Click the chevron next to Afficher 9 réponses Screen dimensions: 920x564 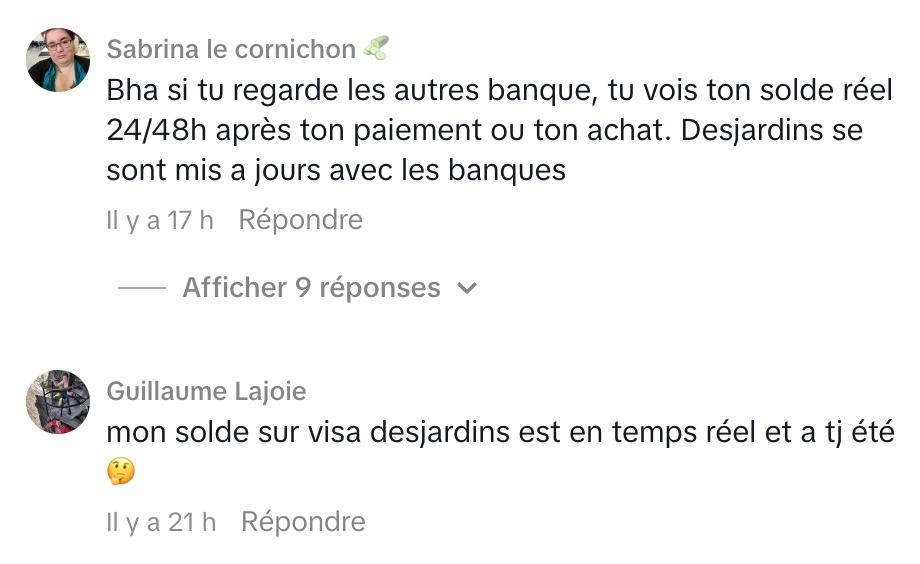click(466, 289)
